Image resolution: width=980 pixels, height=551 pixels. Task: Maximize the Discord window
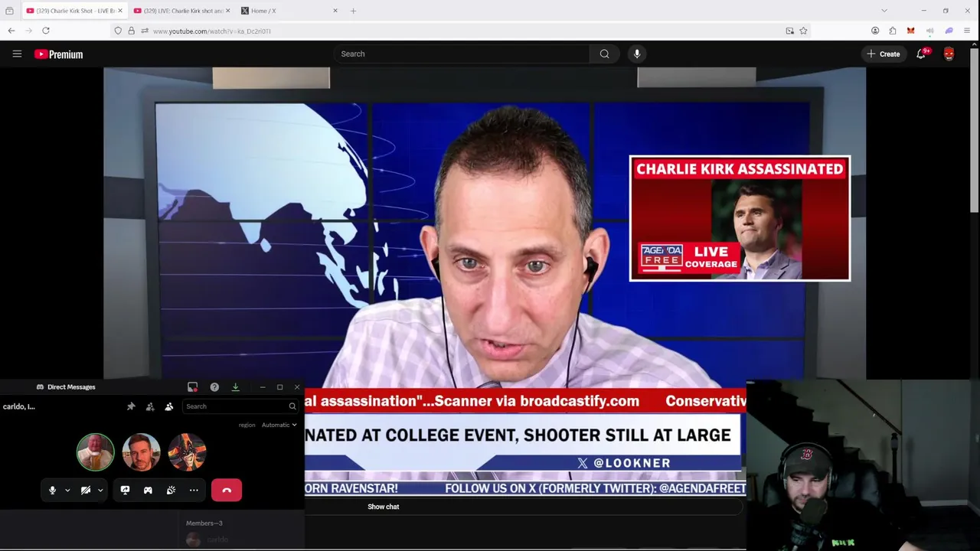tap(279, 387)
